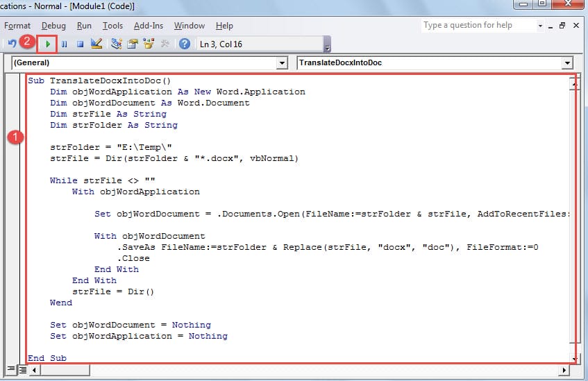
Task: Click the horizontal scrollbar right arrow
Action: pos(564,371)
